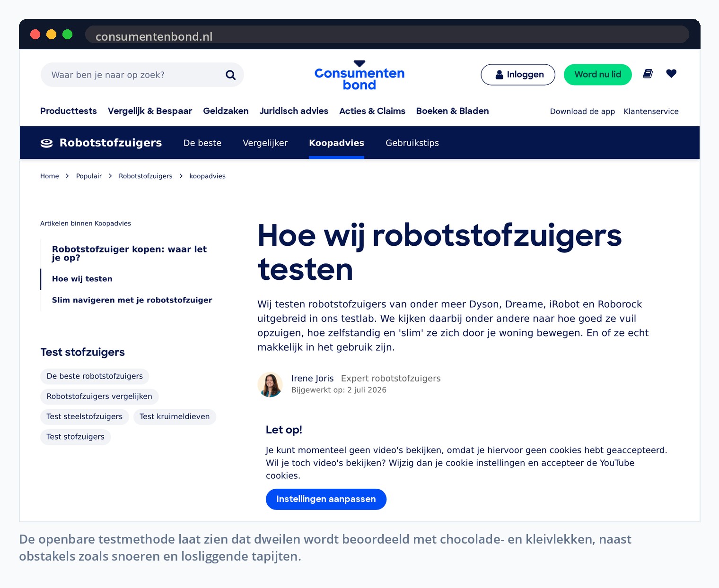Click the 'Word nu lid' button
719x588 pixels.
click(x=597, y=75)
